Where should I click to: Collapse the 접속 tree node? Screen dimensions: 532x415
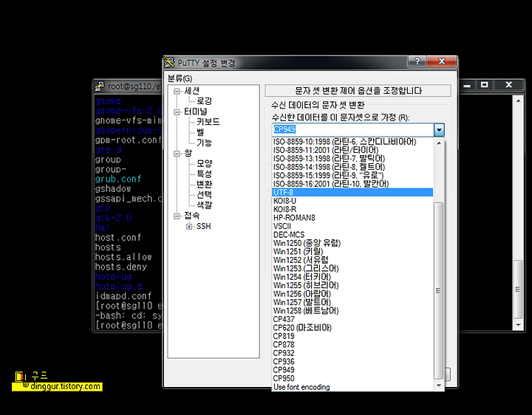[x=177, y=216]
